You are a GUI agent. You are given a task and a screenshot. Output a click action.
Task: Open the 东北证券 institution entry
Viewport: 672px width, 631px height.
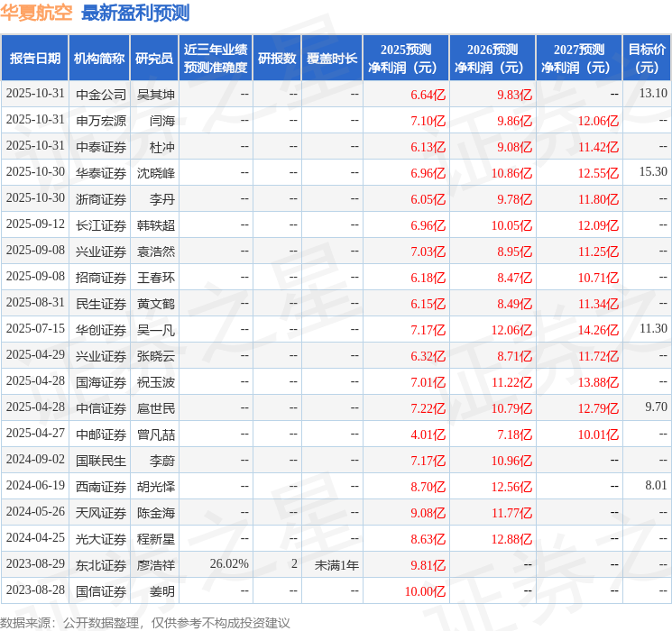pos(101,564)
